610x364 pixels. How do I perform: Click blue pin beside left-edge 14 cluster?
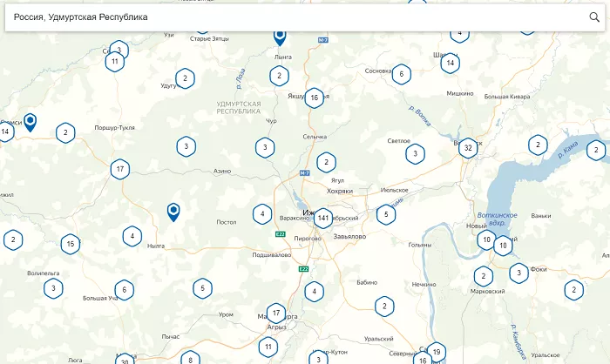pyautogui.click(x=30, y=121)
